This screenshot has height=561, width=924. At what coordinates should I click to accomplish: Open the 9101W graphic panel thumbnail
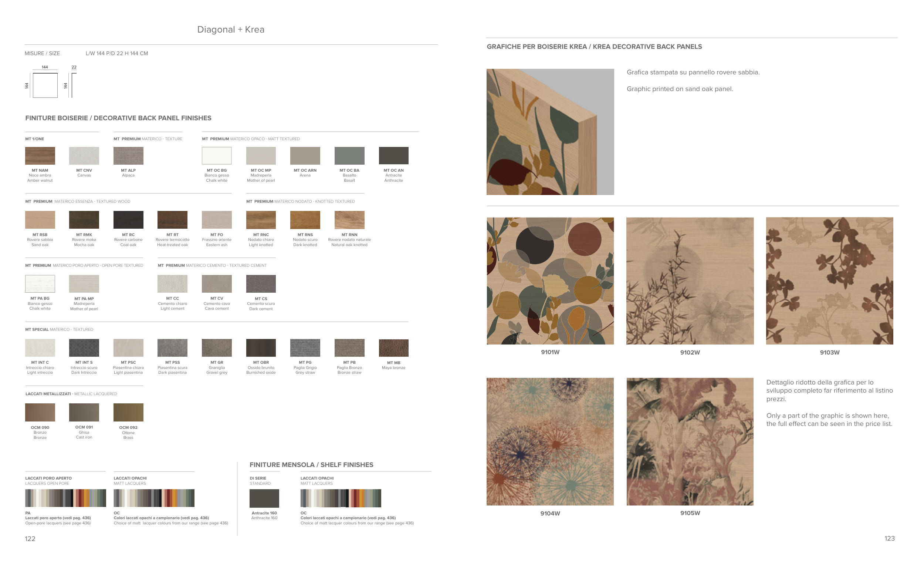coord(550,281)
